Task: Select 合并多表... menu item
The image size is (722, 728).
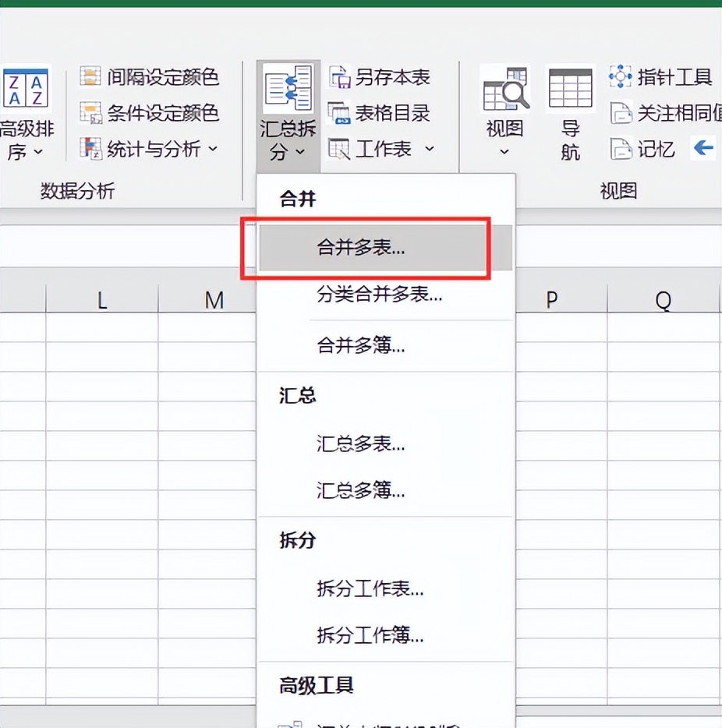Action: [x=361, y=249]
